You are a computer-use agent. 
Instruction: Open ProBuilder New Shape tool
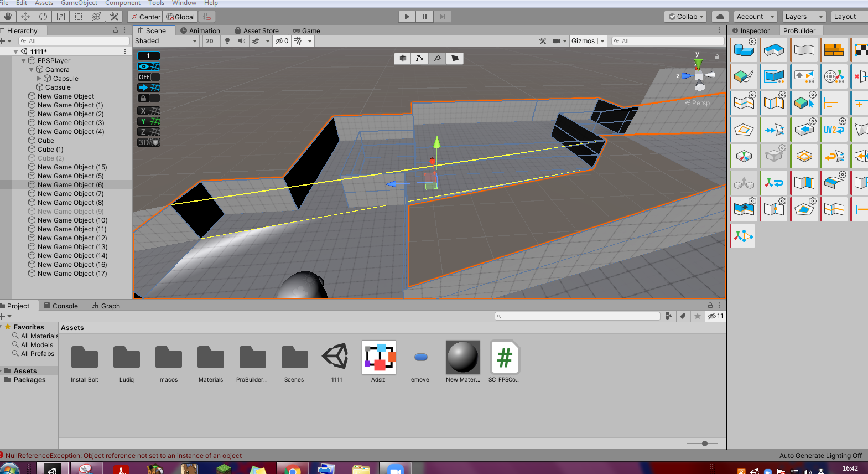pos(744,50)
